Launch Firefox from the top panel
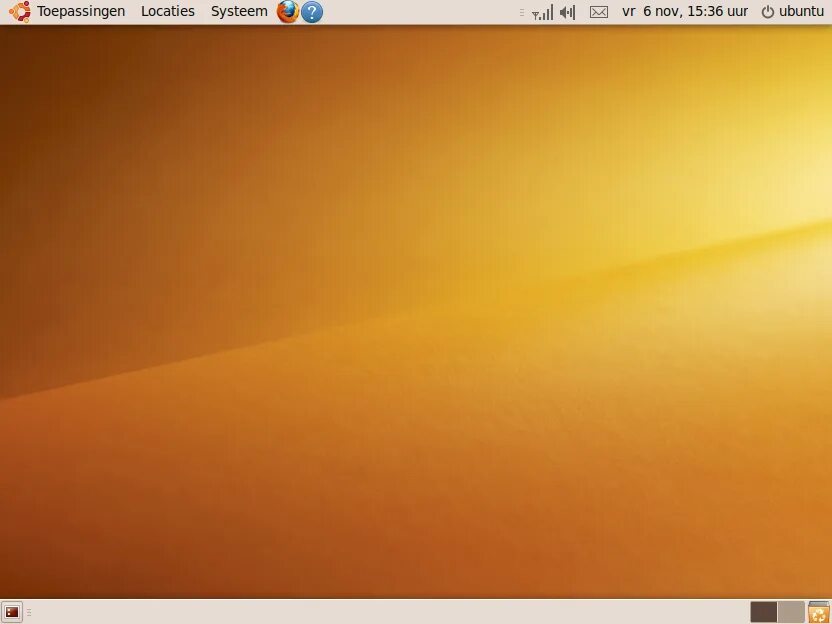This screenshot has height=624, width=832. coord(288,12)
